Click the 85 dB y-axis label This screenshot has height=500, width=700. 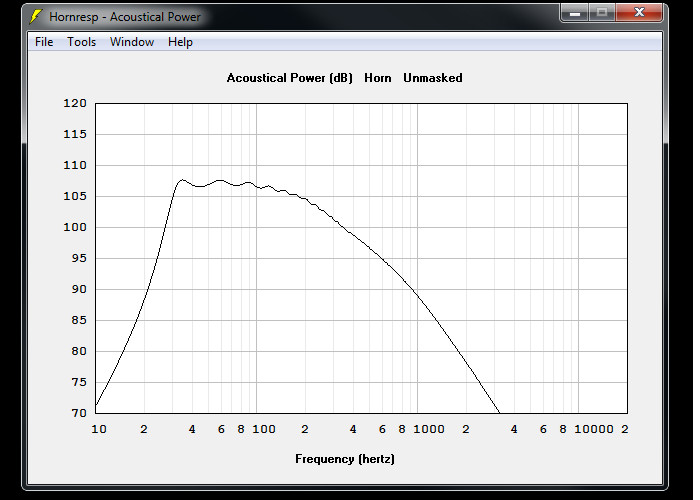[79, 320]
